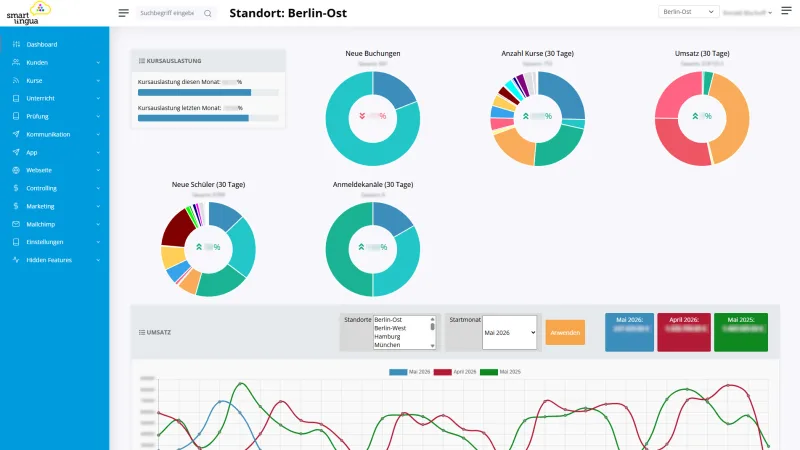Click the Umsatz panel list icon
The image size is (800, 450).
click(x=142, y=332)
